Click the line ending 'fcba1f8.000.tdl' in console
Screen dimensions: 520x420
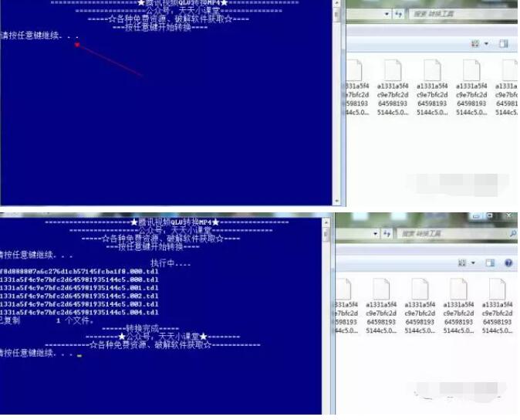pyautogui.click(x=79, y=272)
